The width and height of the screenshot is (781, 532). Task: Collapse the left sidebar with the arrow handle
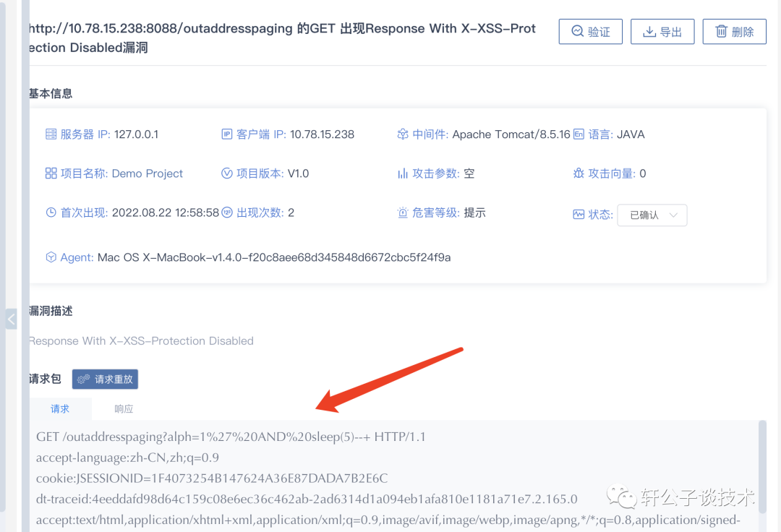11,319
